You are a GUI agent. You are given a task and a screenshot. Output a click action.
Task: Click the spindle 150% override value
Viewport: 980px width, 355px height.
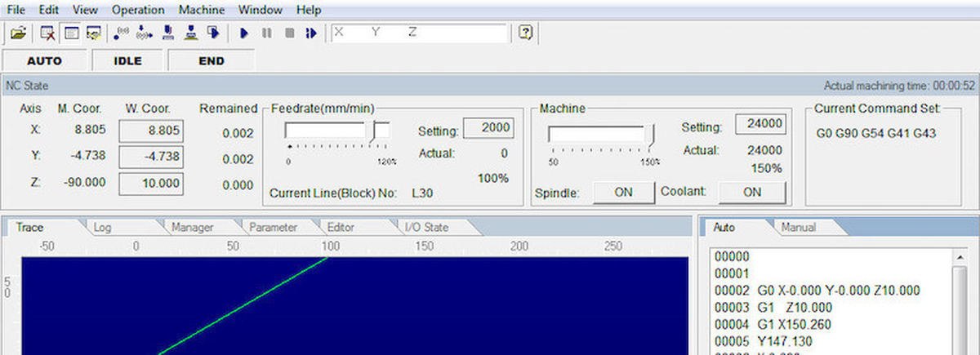coord(767,168)
